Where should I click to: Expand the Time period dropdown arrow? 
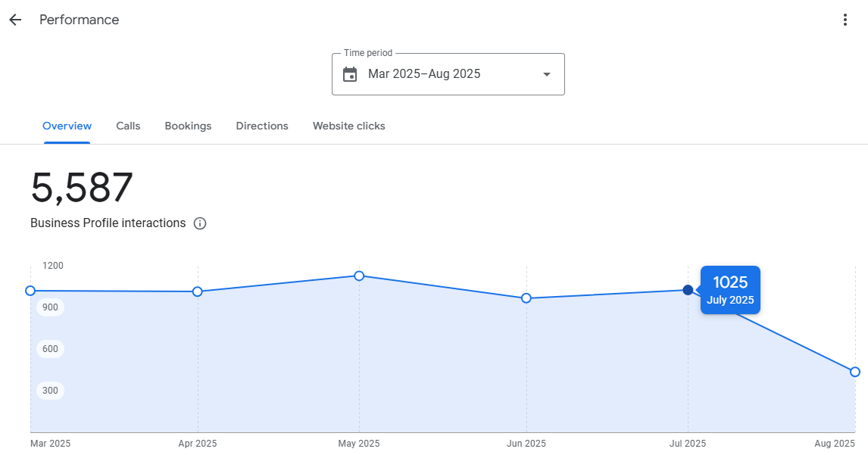pos(546,74)
